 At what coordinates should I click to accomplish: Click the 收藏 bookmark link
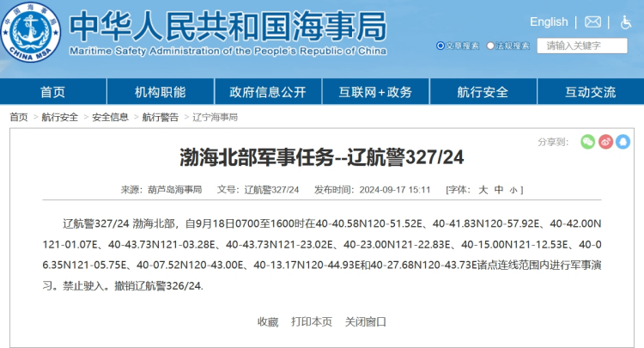point(268,321)
